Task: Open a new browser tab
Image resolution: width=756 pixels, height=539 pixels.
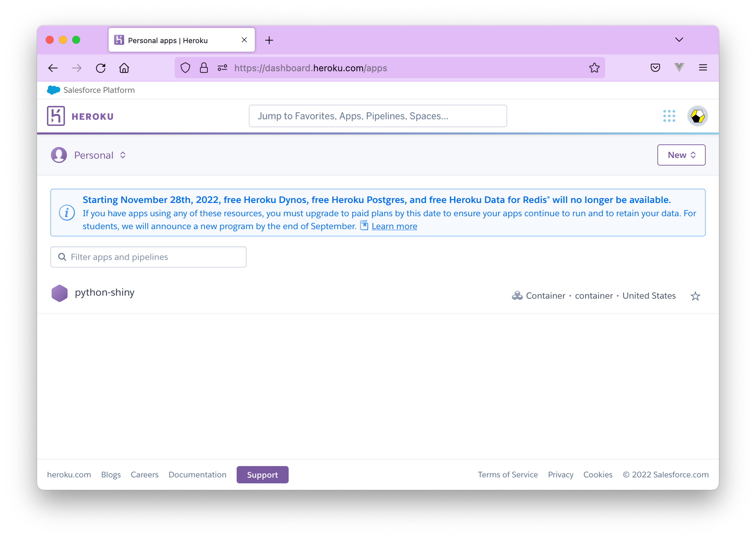Action: pyautogui.click(x=269, y=40)
